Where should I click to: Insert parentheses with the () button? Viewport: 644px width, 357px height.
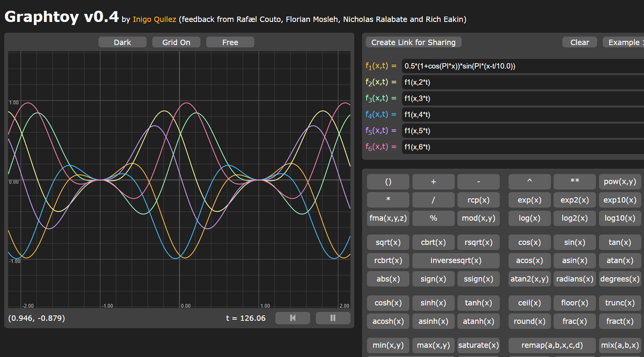(388, 181)
